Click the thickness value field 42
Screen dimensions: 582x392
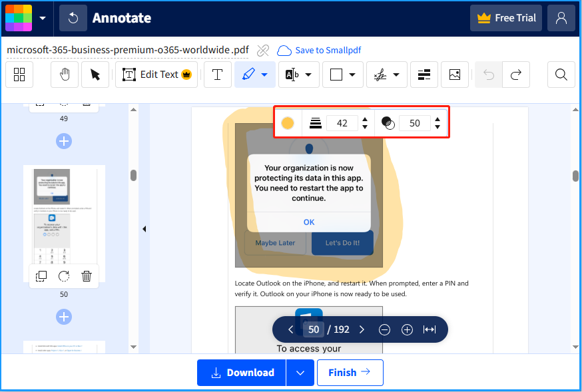point(342,122)
